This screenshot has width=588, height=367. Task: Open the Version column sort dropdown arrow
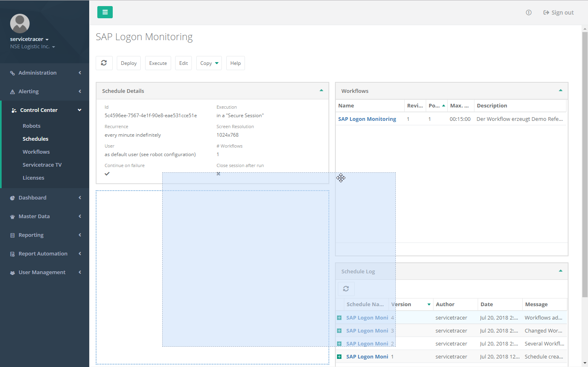pyautogui.click(x=429, y=305)
